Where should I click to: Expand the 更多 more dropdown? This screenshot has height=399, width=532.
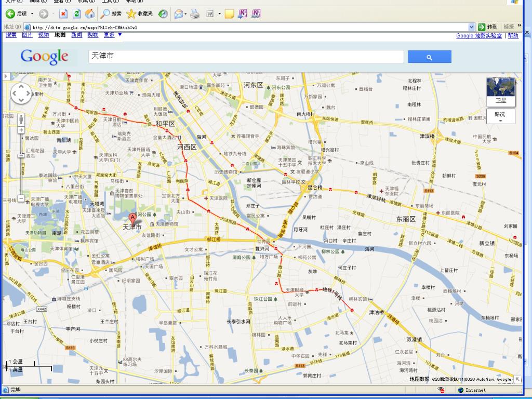(x=113, y=35)
